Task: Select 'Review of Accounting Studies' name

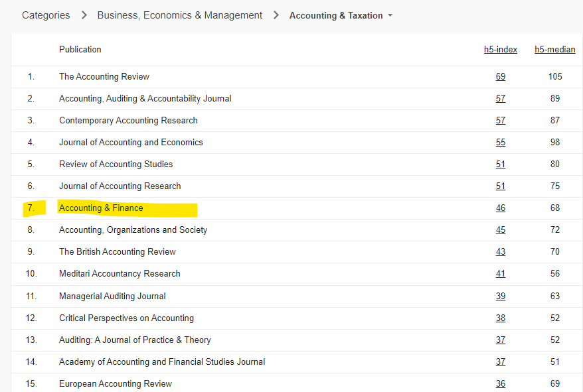Action: coord(116,164)
